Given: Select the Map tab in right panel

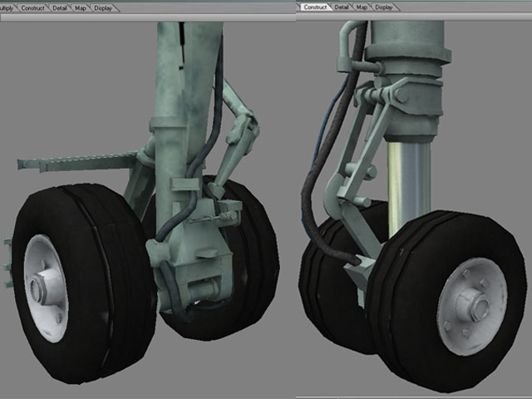Looking at the screenshot, I should [x=363, y=7].
